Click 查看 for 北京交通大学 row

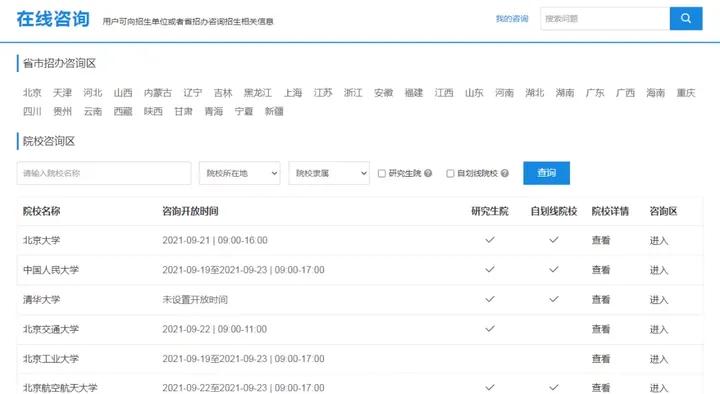click(601, 329)
